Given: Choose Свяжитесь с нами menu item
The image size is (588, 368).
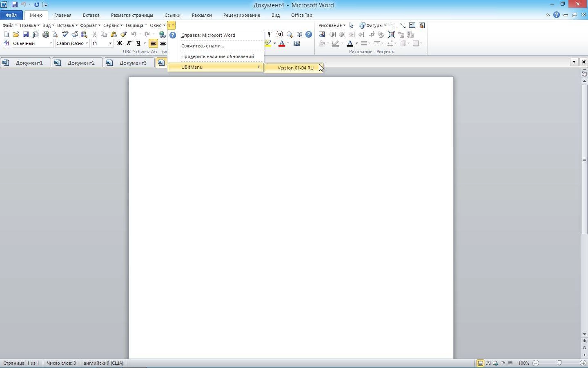Looking at the screenshot, I should (x=216, y=46).
